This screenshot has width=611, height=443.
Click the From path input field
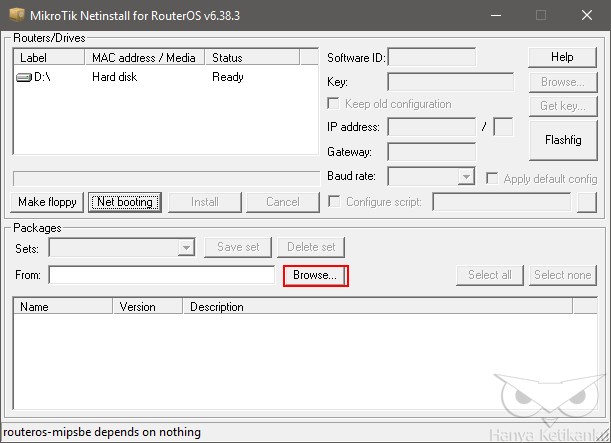point(162,275)
